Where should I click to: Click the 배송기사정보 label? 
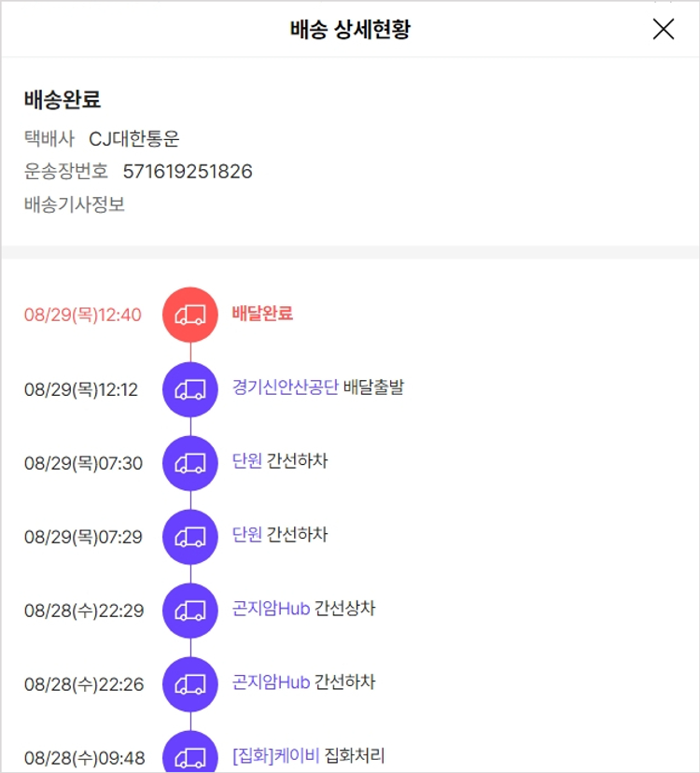(x=75, y=204)
